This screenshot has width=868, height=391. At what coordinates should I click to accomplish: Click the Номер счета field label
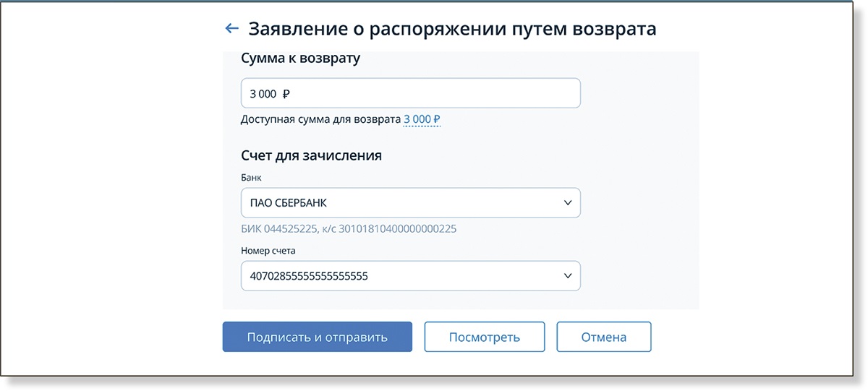268,251
